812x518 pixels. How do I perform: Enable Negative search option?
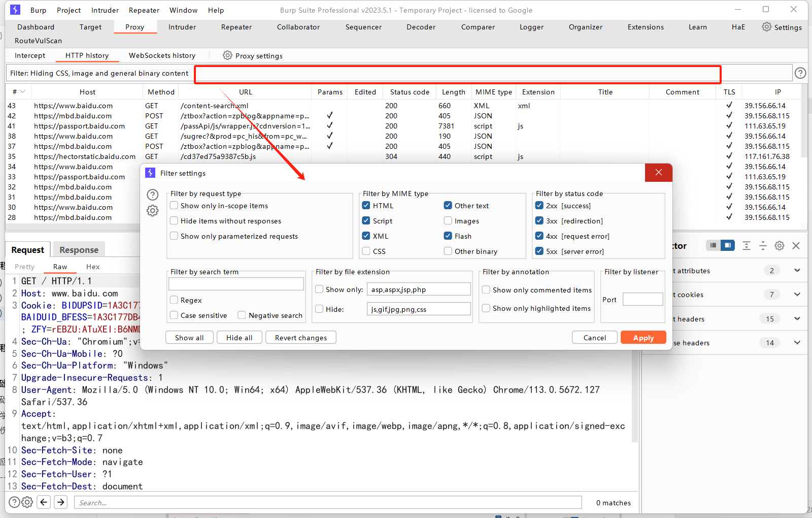click(242, 315)
